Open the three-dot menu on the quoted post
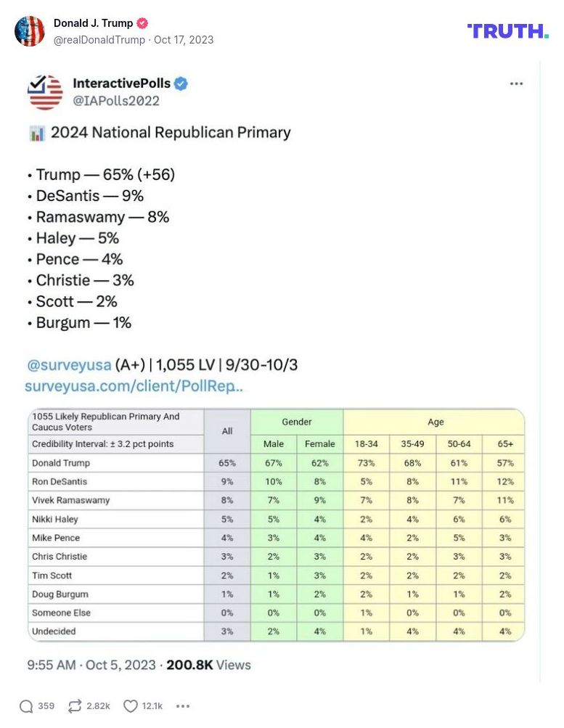Screen dimensions: 564x728 [516, 83]
